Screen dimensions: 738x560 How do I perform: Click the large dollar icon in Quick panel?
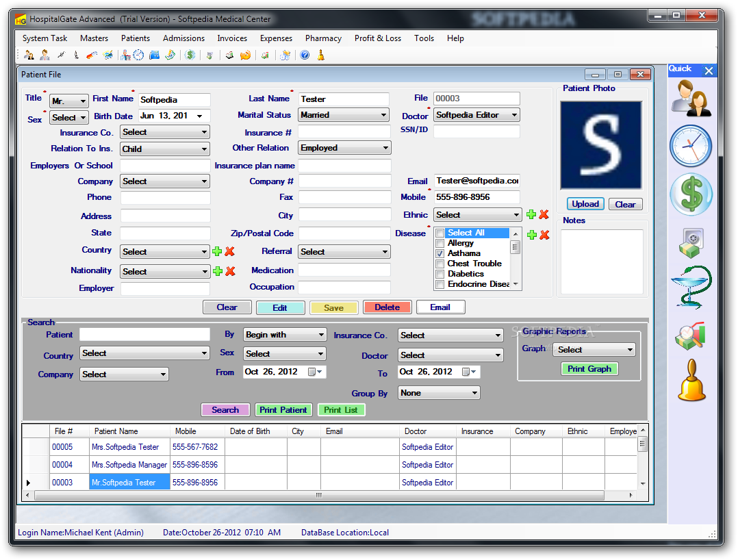point(691,194)
